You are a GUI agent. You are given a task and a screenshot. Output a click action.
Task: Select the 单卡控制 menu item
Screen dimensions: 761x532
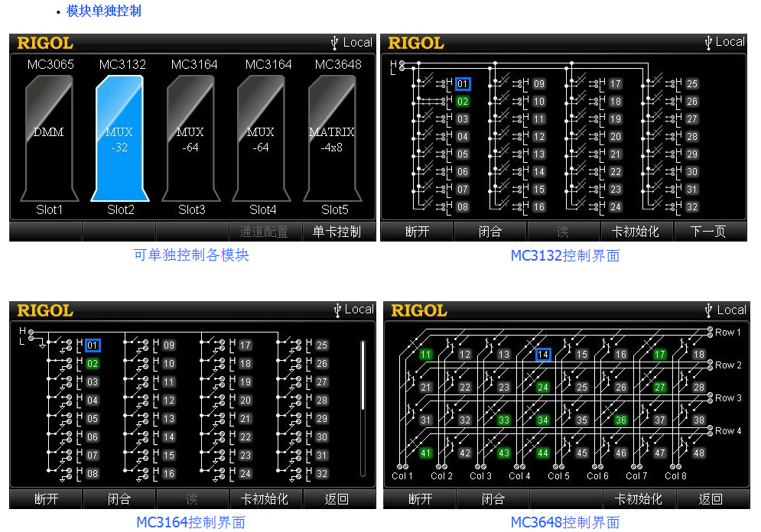339,231
